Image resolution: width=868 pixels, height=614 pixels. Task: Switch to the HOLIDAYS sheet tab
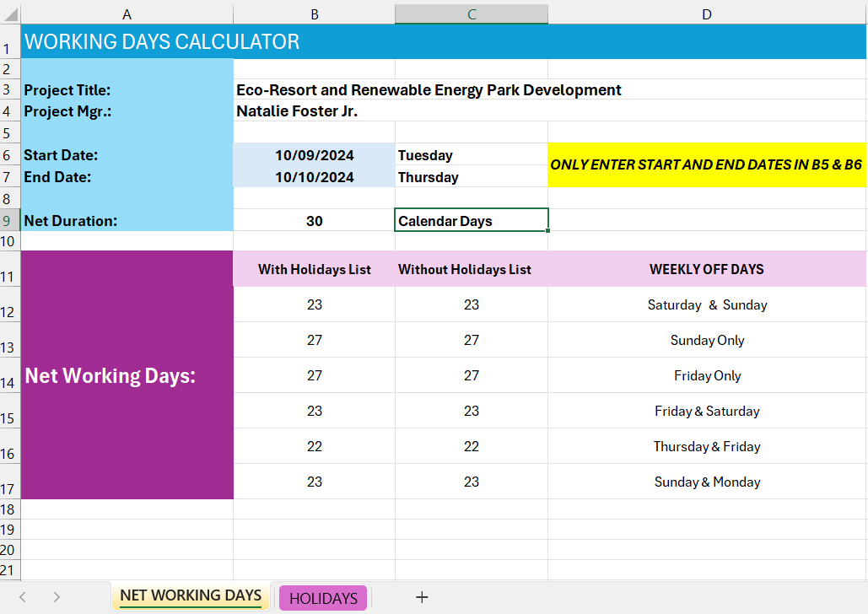323,598
